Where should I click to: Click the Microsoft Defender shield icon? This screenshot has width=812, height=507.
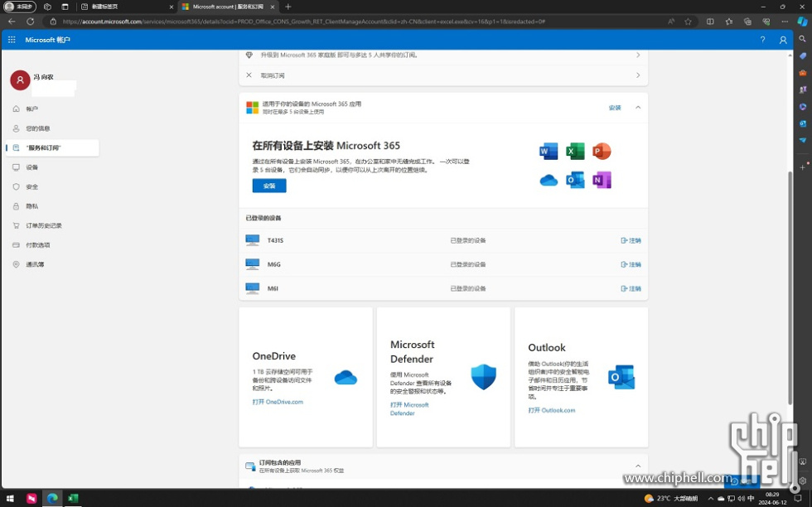click(484, 376)
